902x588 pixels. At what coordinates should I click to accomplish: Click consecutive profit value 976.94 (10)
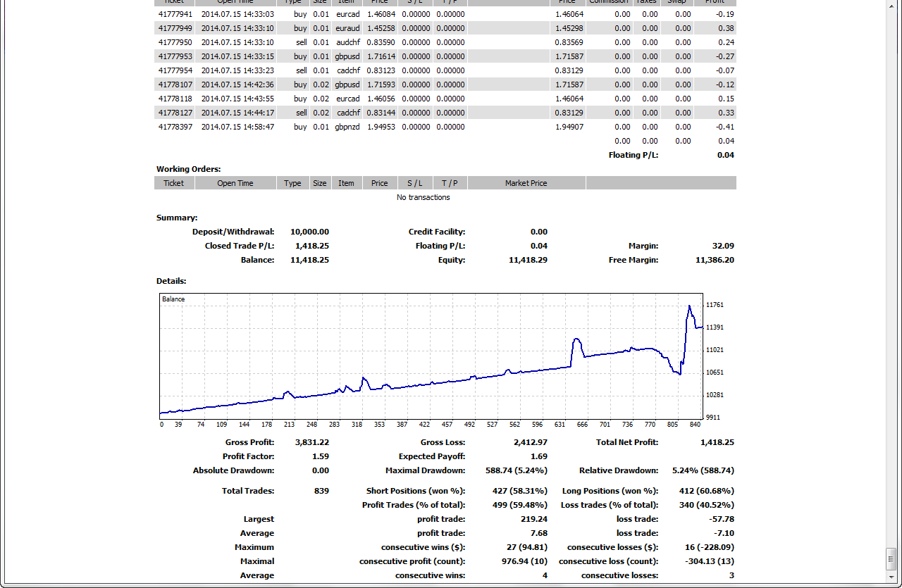tap(523, 561)
